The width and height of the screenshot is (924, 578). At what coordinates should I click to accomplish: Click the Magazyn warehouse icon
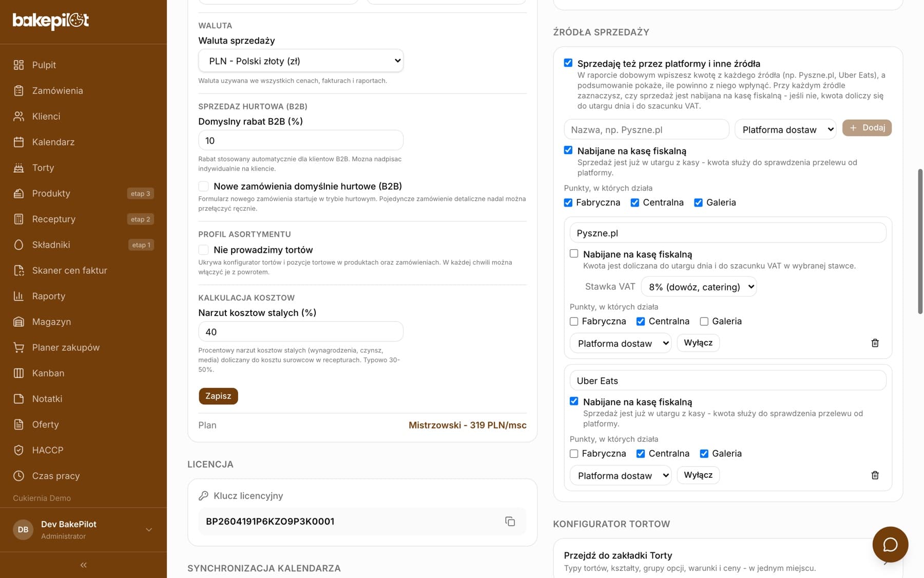[18, 322]
